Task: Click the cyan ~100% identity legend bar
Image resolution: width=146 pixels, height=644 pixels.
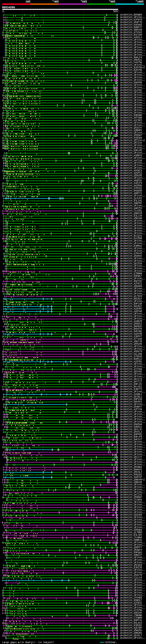Action: coord(130,4)
